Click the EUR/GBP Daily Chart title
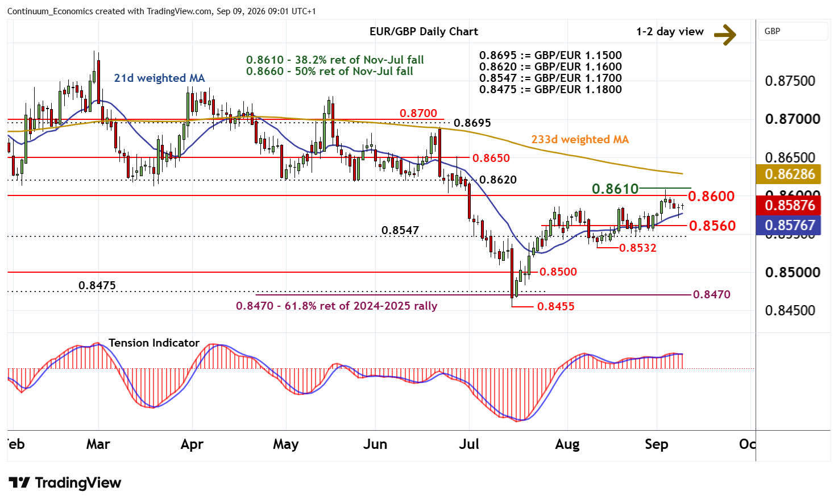Image resolution: width=838 pixels, height=504 pixels. coord(424,32)
